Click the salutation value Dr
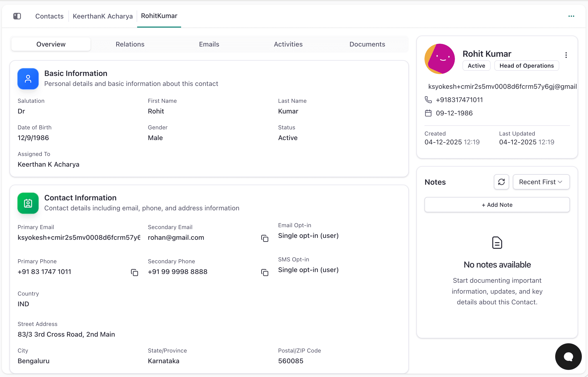The image size is (588, 377). coord(21,111)
